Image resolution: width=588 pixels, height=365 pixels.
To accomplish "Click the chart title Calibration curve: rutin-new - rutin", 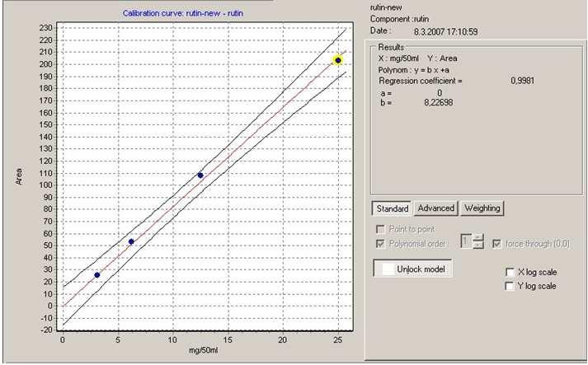I will pos(183,13).
